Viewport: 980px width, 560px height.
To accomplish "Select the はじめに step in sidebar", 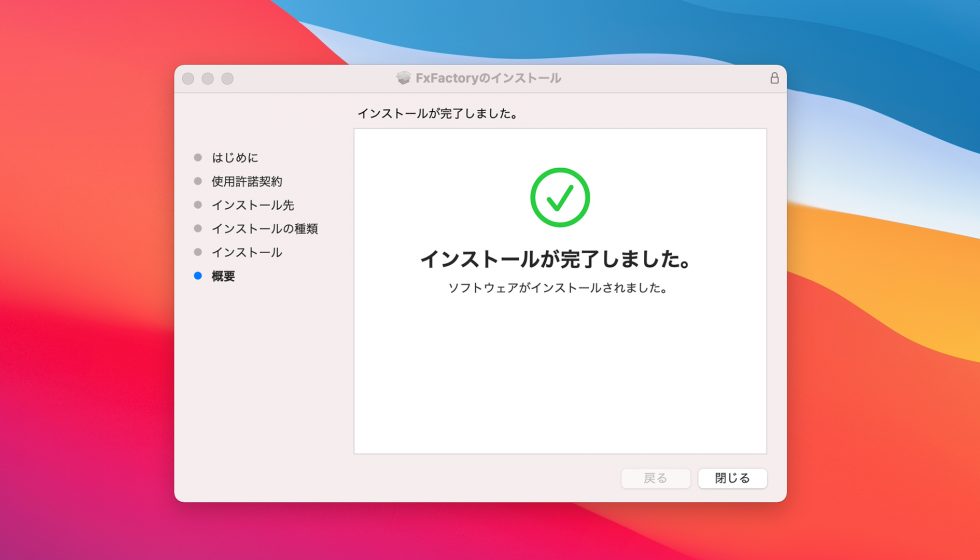I will click(234, 158).
